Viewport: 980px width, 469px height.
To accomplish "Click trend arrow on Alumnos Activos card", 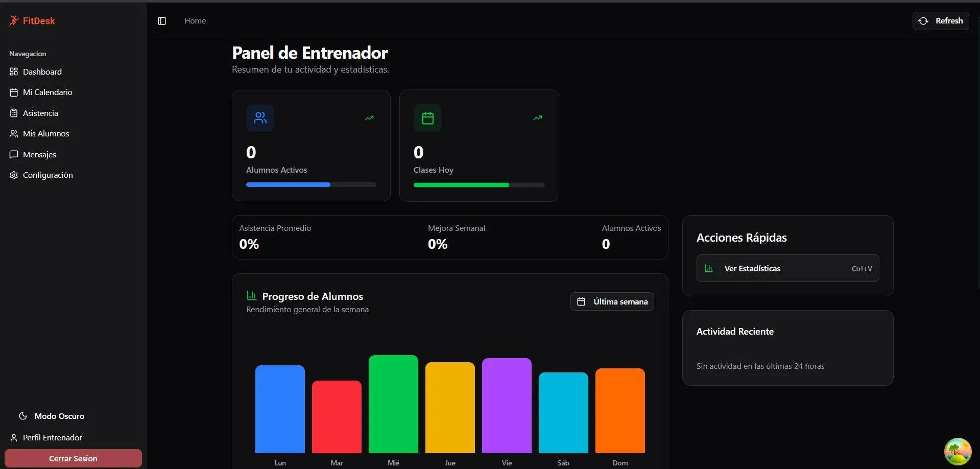I will tap(369, 118).
